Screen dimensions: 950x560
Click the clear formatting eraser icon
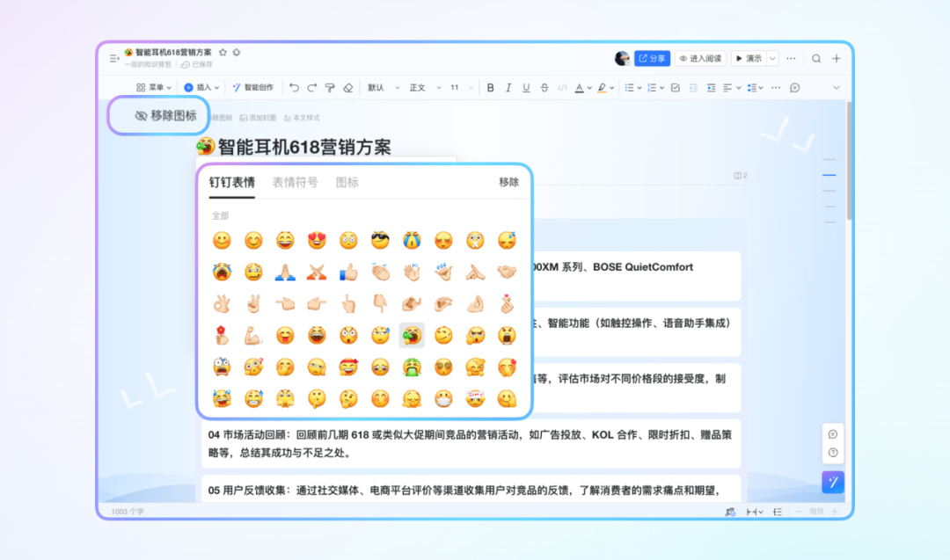347,88
